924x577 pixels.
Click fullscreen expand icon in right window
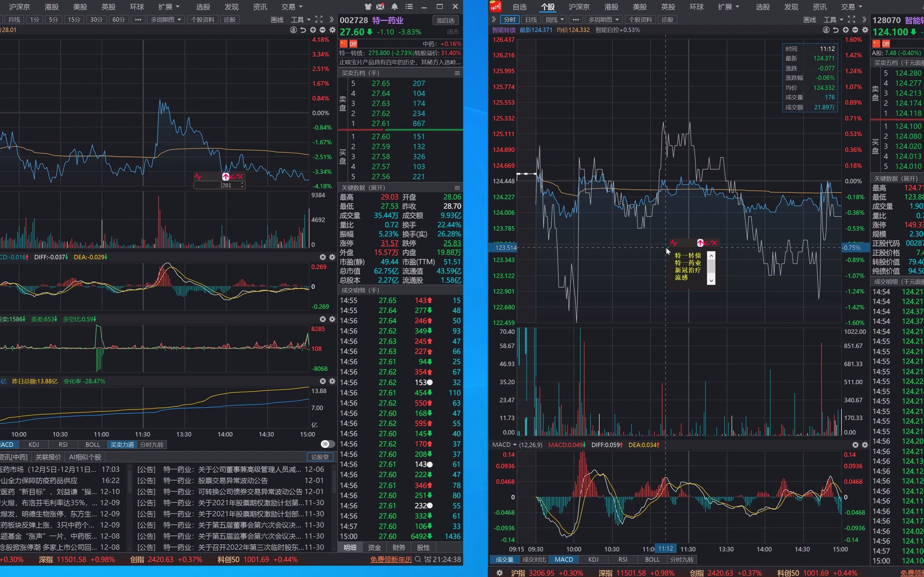click(x=851, y=20)
